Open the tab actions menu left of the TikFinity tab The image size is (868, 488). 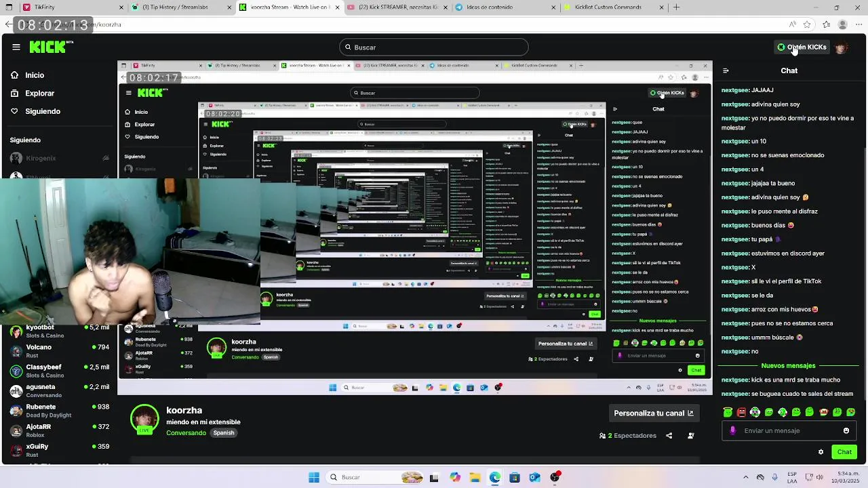[9, 7]
